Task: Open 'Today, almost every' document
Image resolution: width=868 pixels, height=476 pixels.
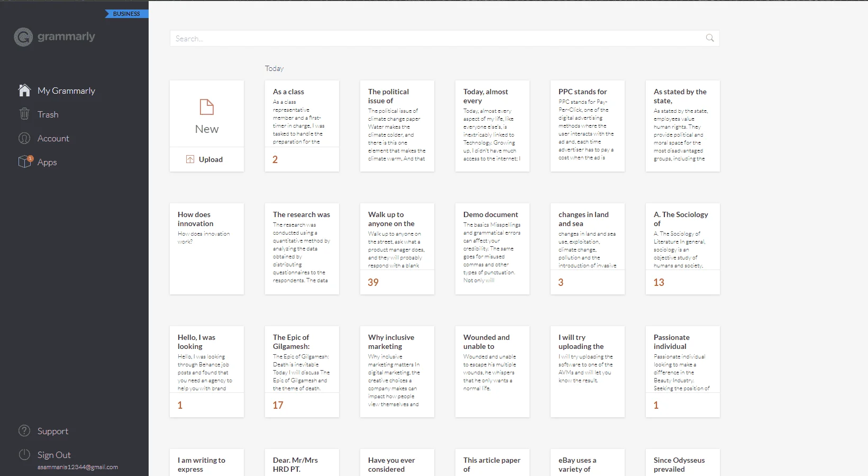Action: (492, 126)
